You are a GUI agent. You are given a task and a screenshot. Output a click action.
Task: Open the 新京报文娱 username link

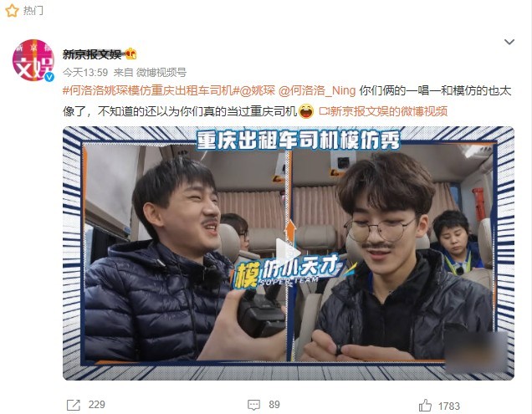92,54
